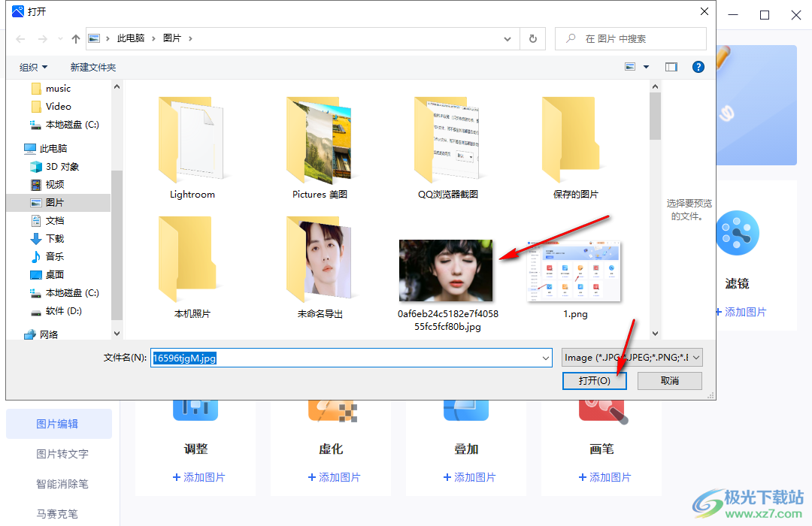Open 图片编辑 tab in background app
Screen dimensions: 812x526
[x=59, y=424]
